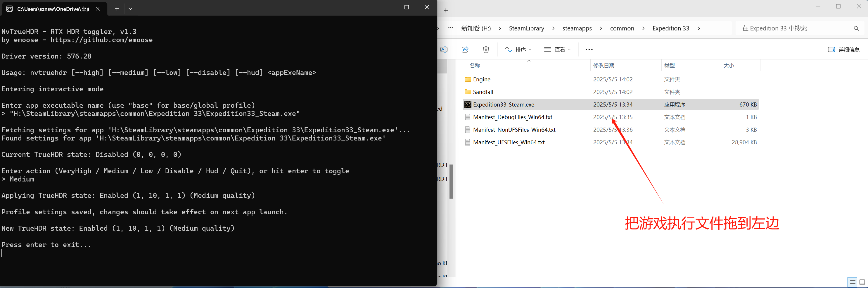868x288 pixels.
Task: Expand chevron after SteamLibrary breadcrumb
Action: 553,28
